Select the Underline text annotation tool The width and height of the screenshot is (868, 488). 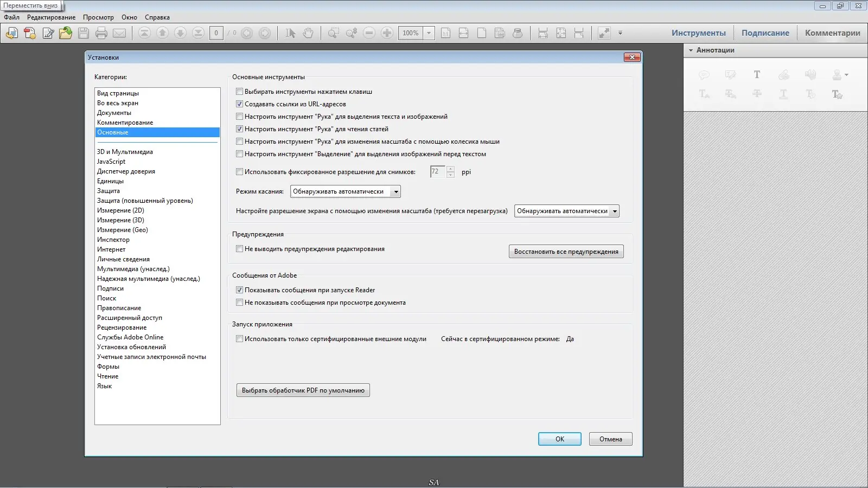(784, 94)
